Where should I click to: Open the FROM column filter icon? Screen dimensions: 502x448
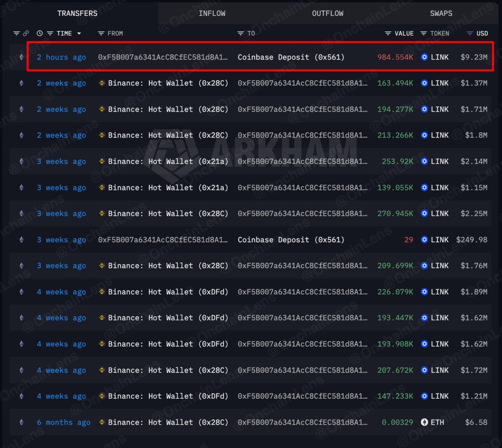pyautogui.click(x=101, y=33)
